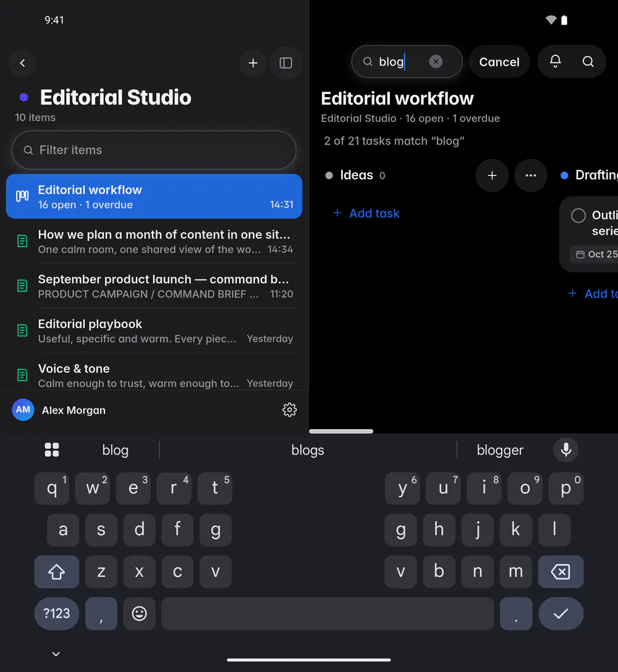Viewport: 618px width, 672px height.
Task: Clear the blog search text
Action: pyautogui.click(x=436, y=62)
